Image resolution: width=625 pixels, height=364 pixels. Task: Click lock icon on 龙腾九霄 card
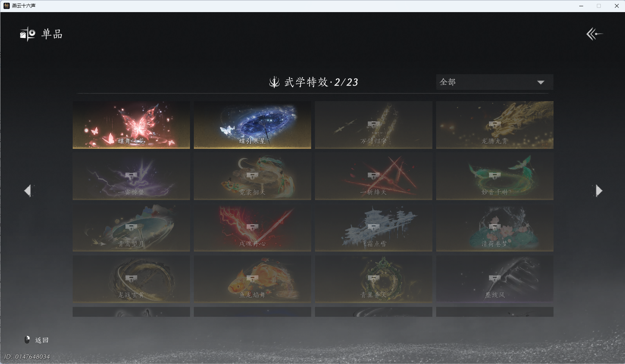point(494,125)
